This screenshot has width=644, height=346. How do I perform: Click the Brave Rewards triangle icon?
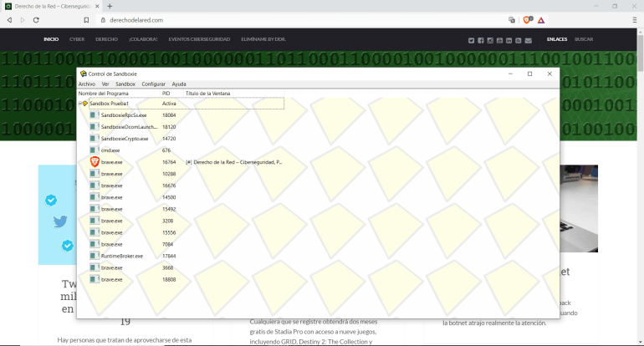tap(541, 19)
